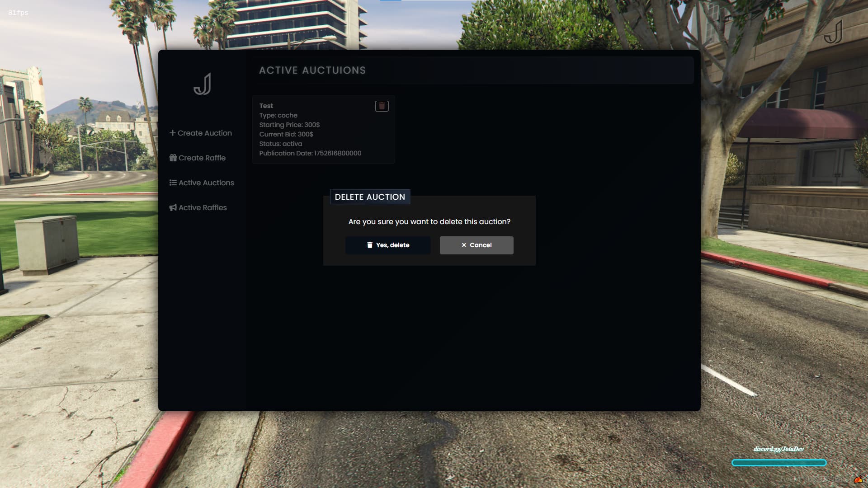Click the list icon beside Active Auctions

click(x=173, y=183)
